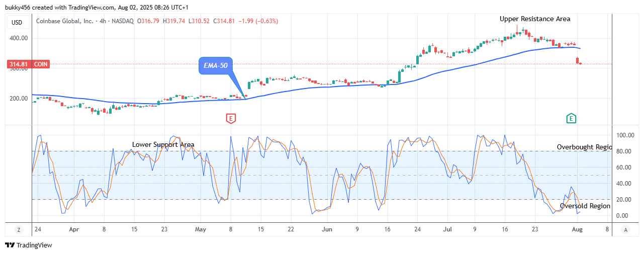Open timezone settings Z button
This screenshot has height=254, width=644.
click(19, 230)
